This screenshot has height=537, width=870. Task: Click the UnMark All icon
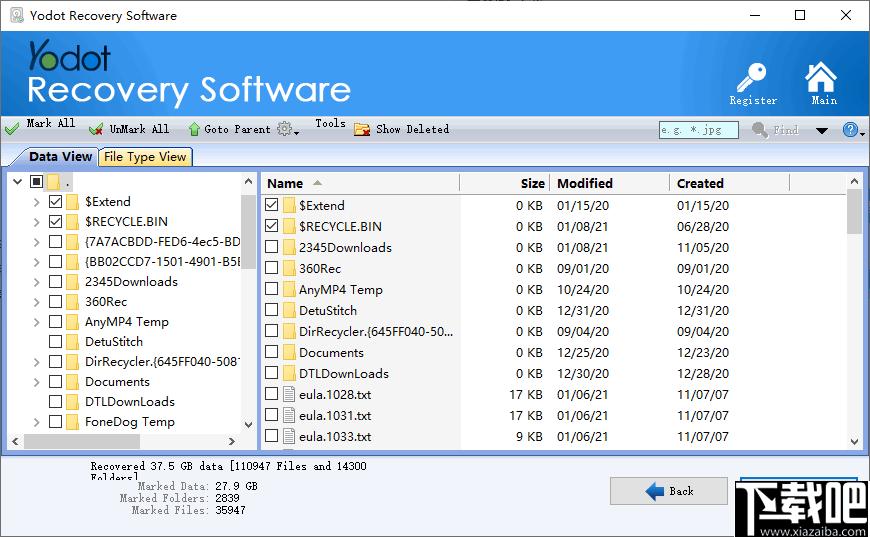click(96, 130)
